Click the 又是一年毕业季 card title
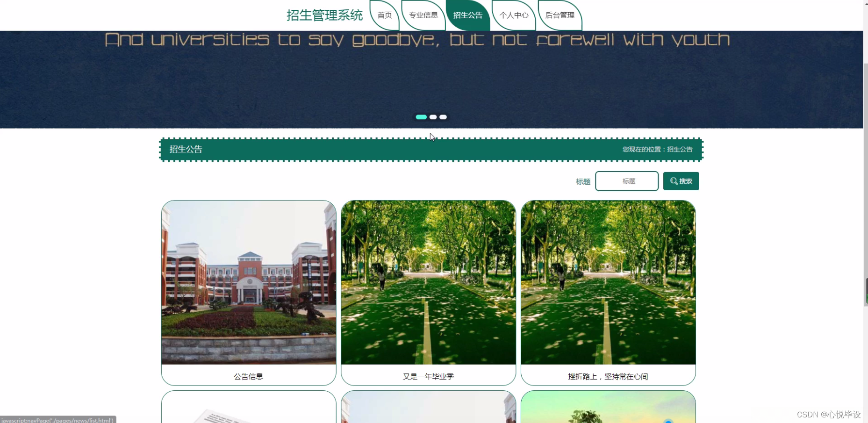 click(429, 376)
